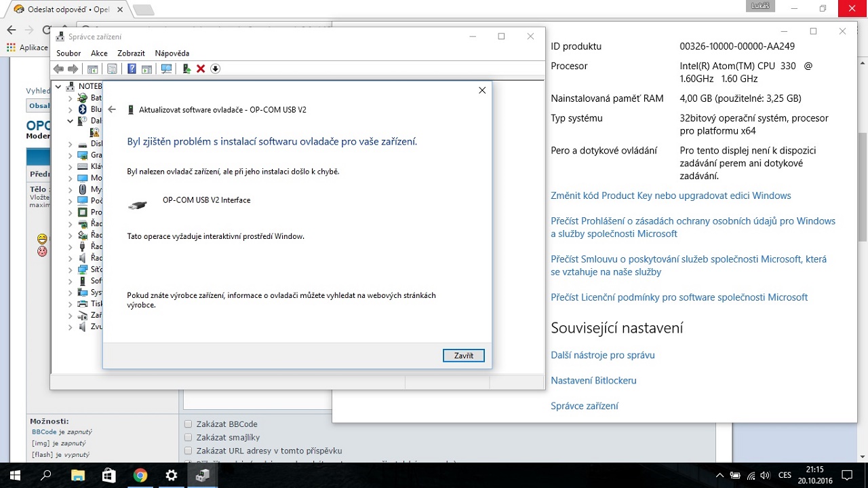Open the Nastavení Bitlockeru link
This screenshot has height=488, width=868.
tap(593, 381)
